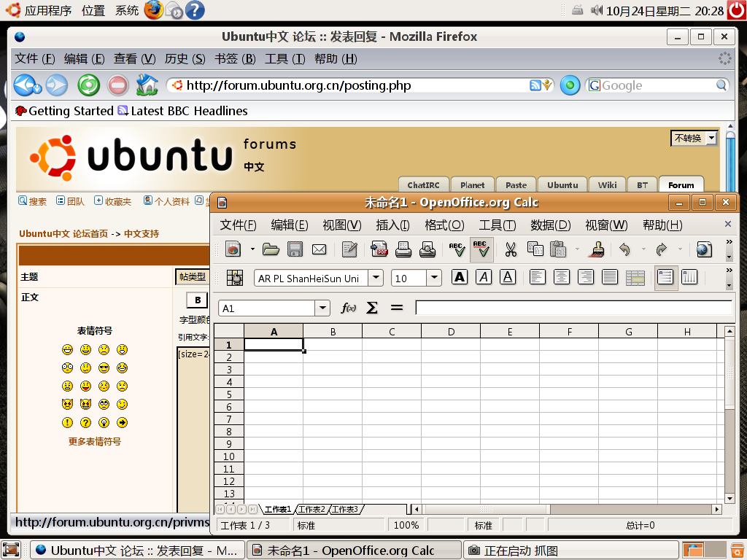
Task: Click the volume speaker icon in panel
Action: (597, 10)
